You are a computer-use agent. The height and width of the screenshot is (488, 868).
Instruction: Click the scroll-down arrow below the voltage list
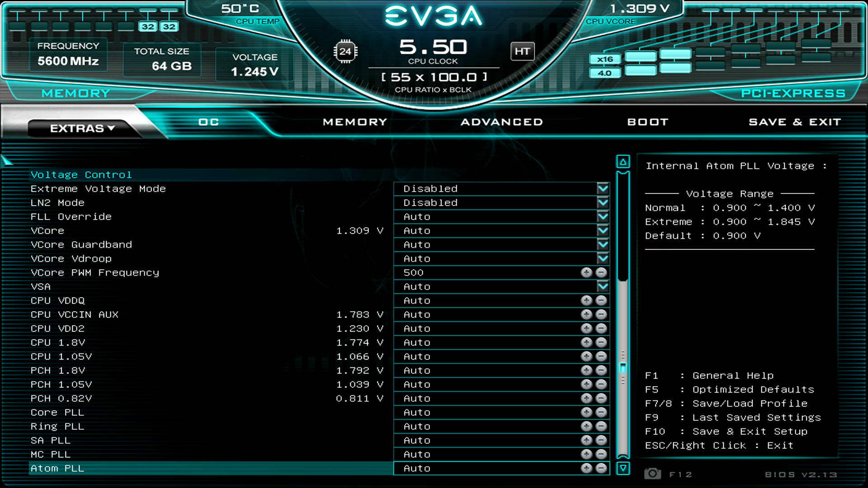click(x=623, y=469)
